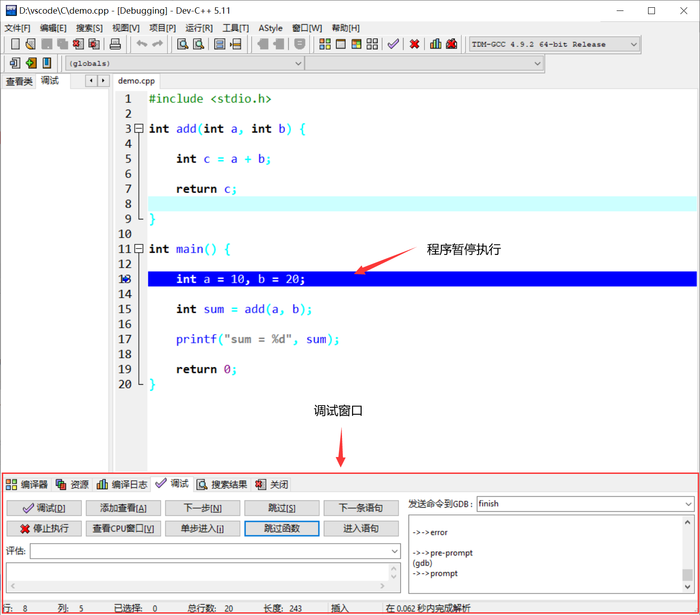Click the 关闭 bottom panel tab
Screen dimensions: 700x615
272,484
